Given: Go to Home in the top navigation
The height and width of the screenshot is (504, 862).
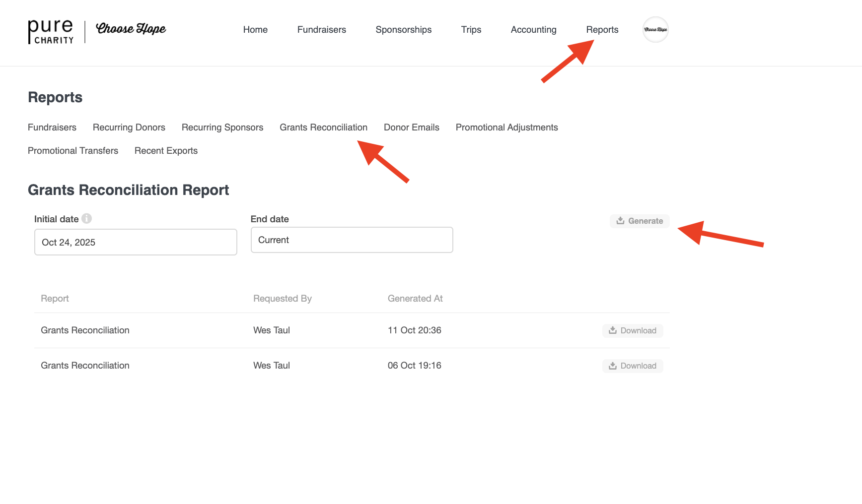Looking at the screenshot, I should click(255, 30).
